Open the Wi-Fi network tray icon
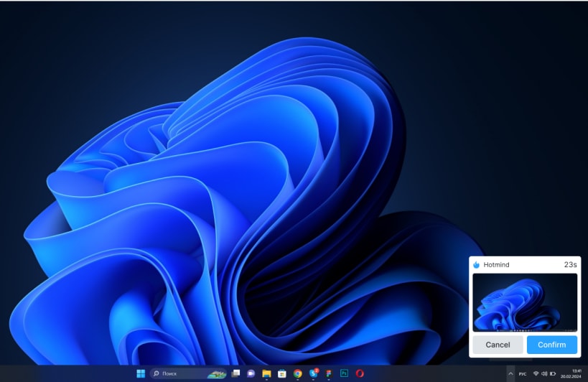Screen dimensions: 588x382 tap(536, 374)
